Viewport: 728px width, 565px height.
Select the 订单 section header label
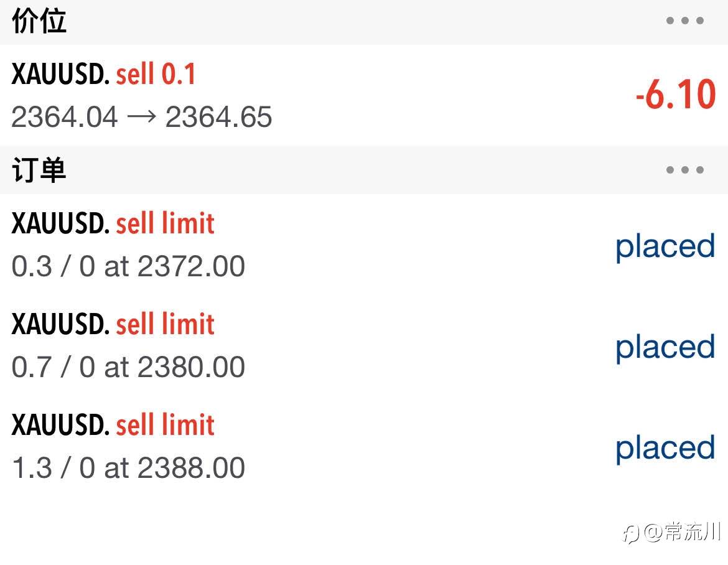pos(39,170)
